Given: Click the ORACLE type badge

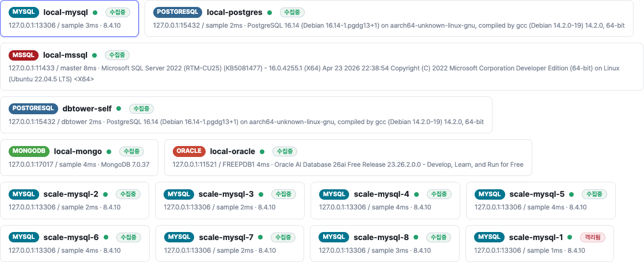Looking at the screenshot, I should coord(189,151).
